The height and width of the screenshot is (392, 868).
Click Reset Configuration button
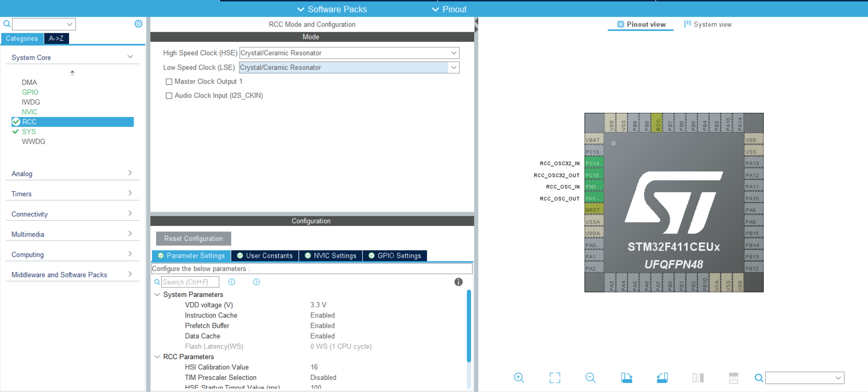pyautogui.click(x=193, y=239)
